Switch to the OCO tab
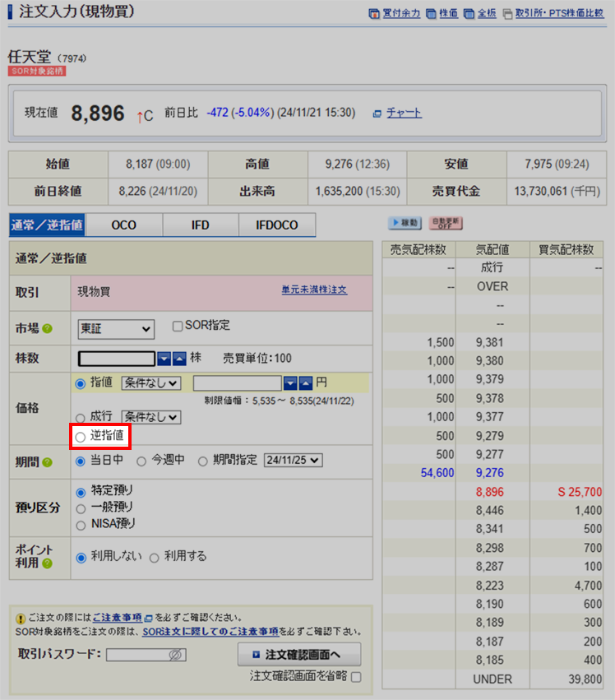The image size is (615, 700). coord(124,225)
